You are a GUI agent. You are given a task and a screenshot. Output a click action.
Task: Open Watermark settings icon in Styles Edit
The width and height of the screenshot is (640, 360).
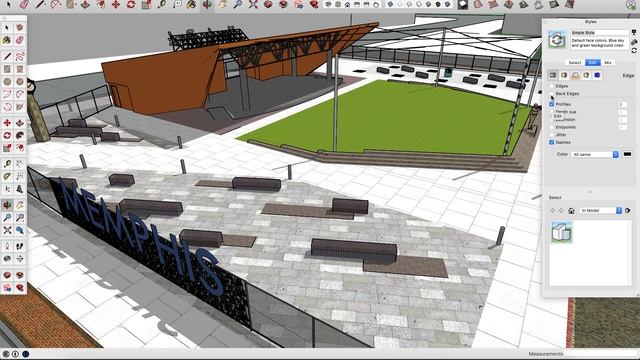(586, 75)
